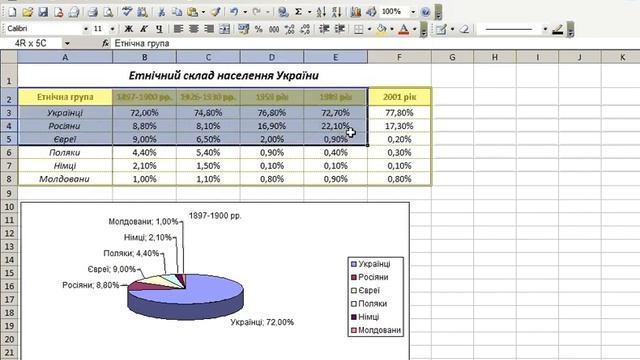The height and width of the screenshot is (360, 640).
Task: Click the Decrease Decimal icon
Action: [305, 29]
